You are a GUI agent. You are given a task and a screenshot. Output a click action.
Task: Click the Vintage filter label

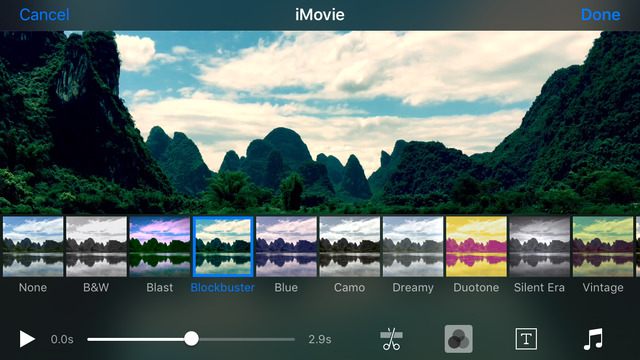(x=603, y=288)
